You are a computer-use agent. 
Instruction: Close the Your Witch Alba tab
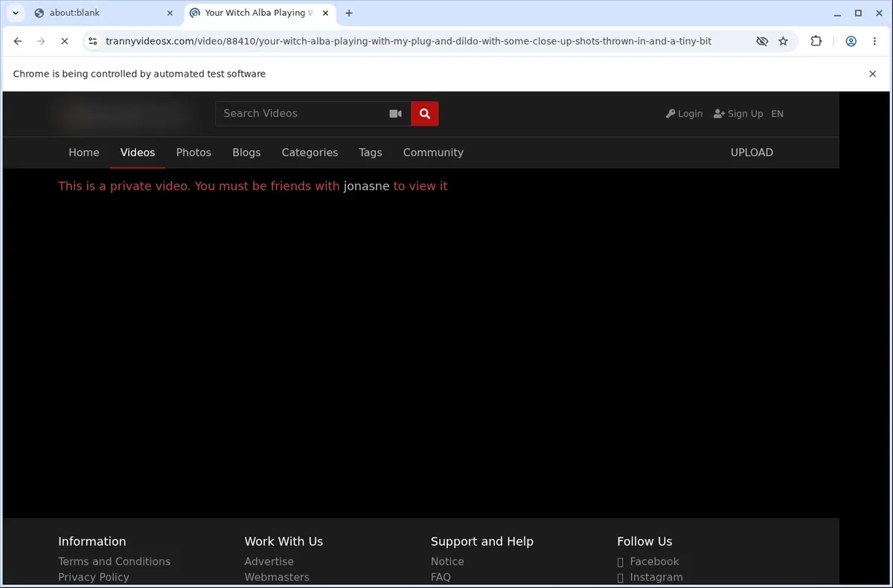point(326,13)
